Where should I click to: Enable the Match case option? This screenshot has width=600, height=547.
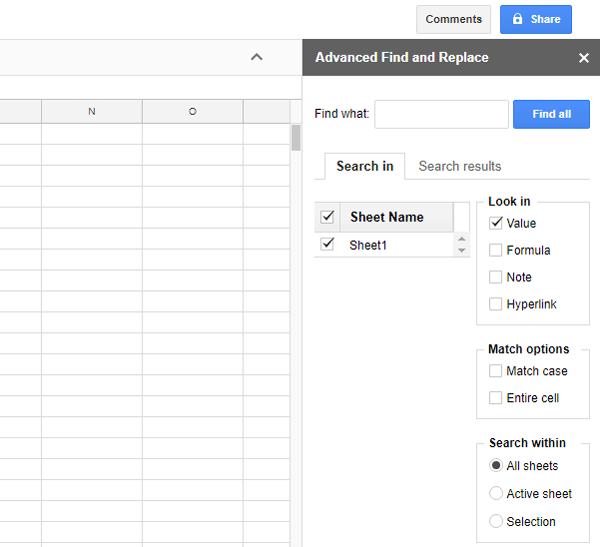(x=496, y=371)
